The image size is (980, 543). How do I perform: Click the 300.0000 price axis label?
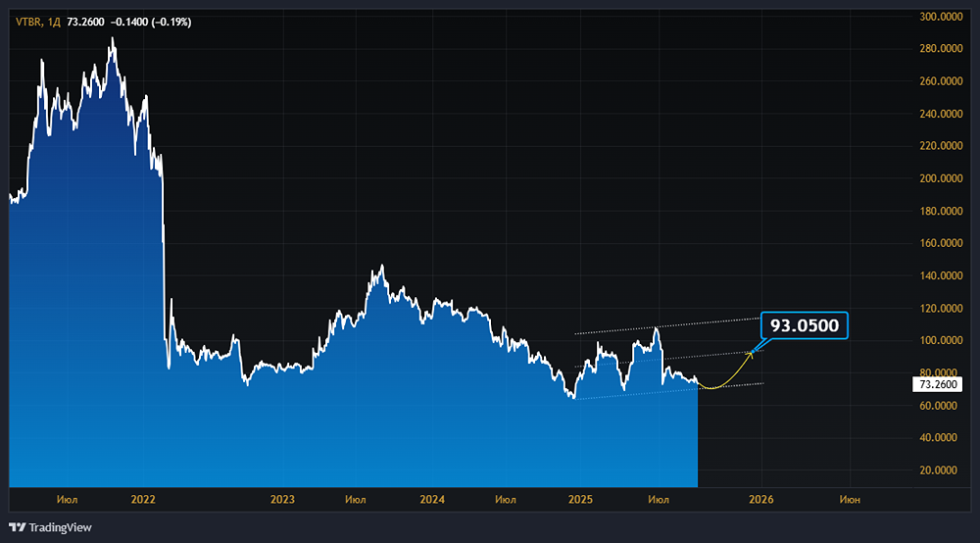tap(941, 17)
